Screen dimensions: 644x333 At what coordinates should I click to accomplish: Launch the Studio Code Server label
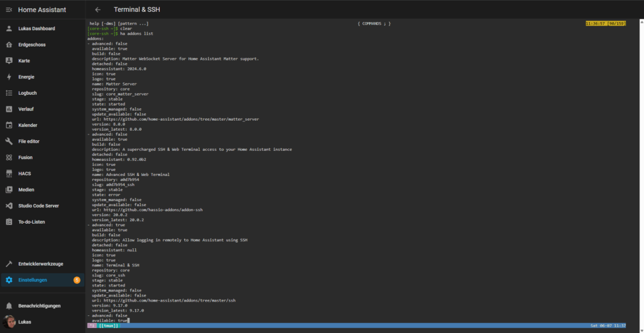pos(38,206)
